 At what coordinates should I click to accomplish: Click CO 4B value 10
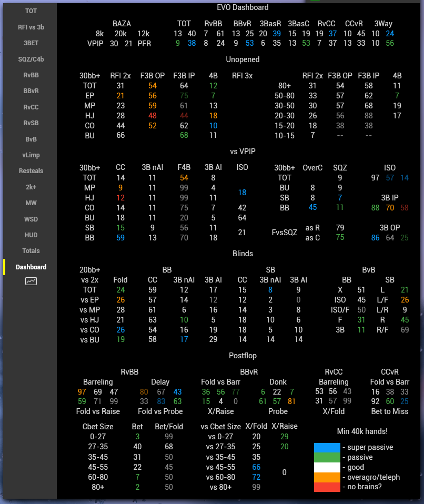tap(213, 126)
